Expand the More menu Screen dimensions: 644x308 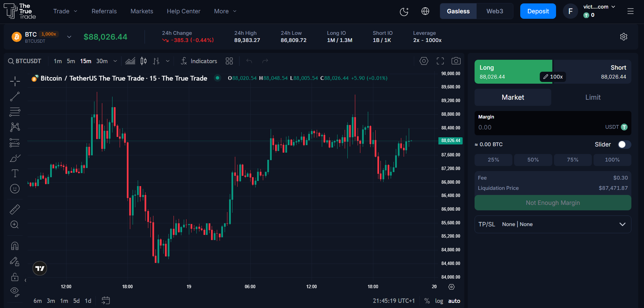tap(225, 11)
